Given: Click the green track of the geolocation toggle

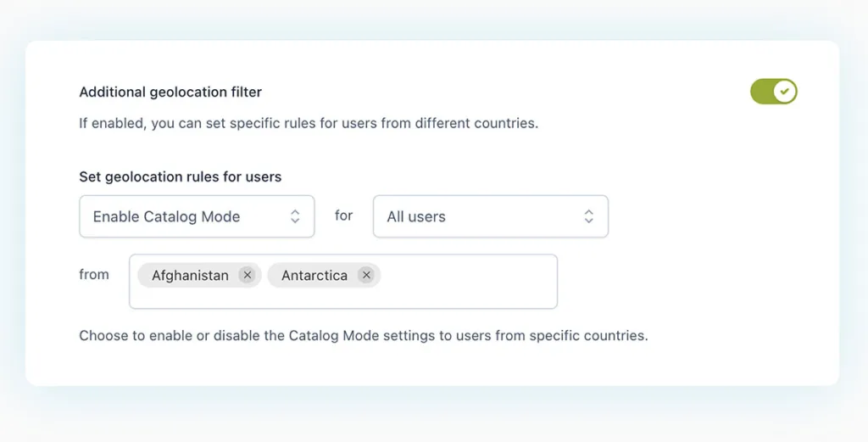Looking at the screenshot, I should click(x=762, y=92).
